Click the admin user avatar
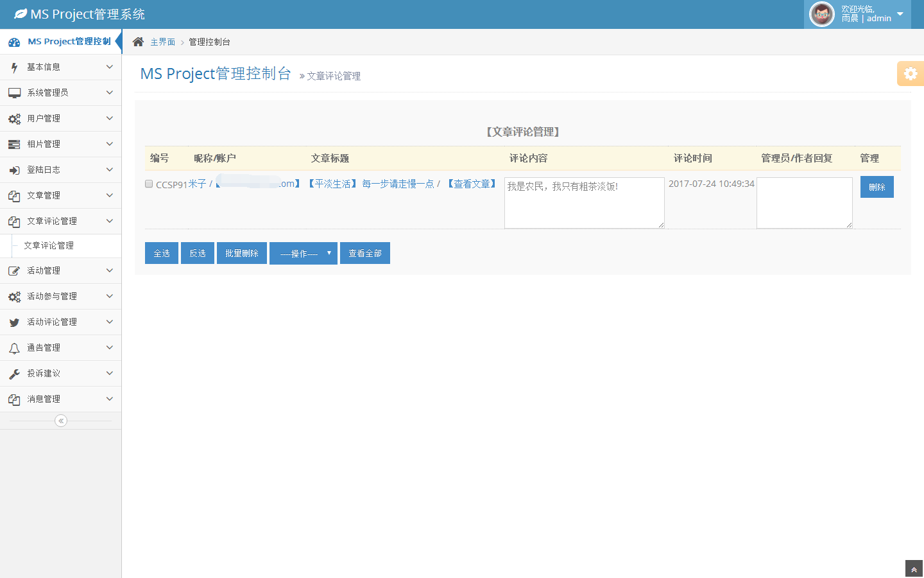 point(821,14)
